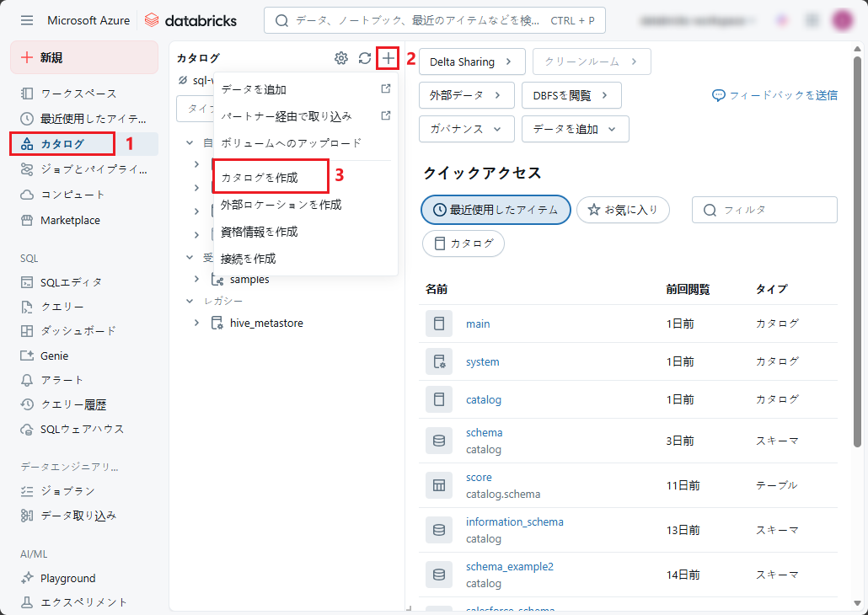The width and height of the screenshot is (868, 615).
Task: Expand the 外部データ button
Action: point(467,95)
